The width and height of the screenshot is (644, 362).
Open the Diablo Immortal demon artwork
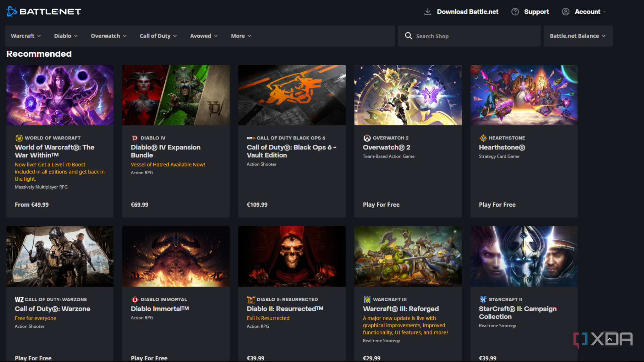(x=176, y=256)
